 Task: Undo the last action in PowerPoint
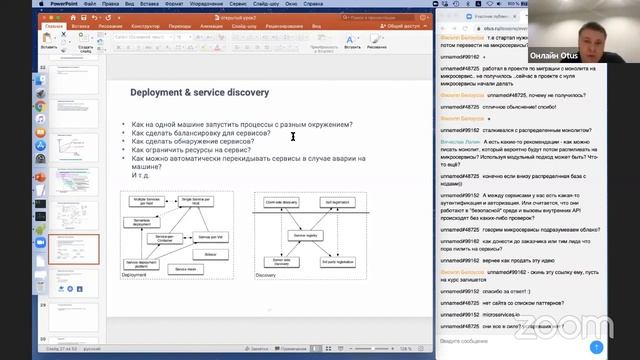tap(95, 18)
